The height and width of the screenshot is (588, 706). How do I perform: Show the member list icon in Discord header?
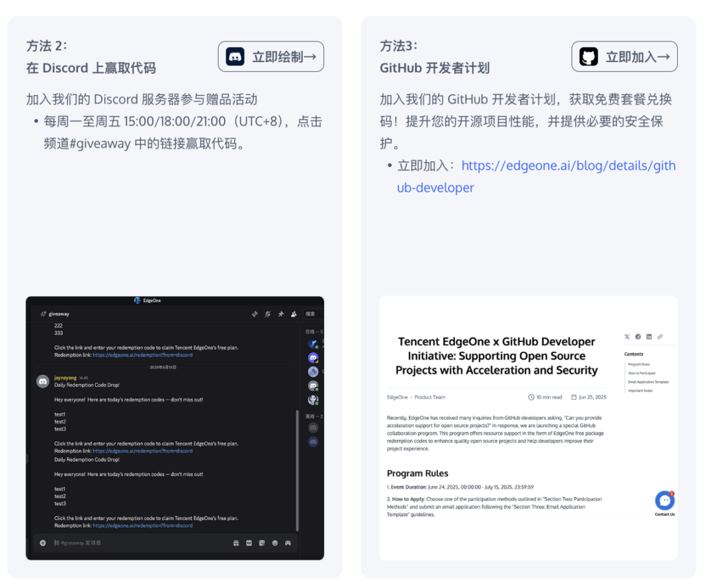pyautogui.click(x=294, y=314)
